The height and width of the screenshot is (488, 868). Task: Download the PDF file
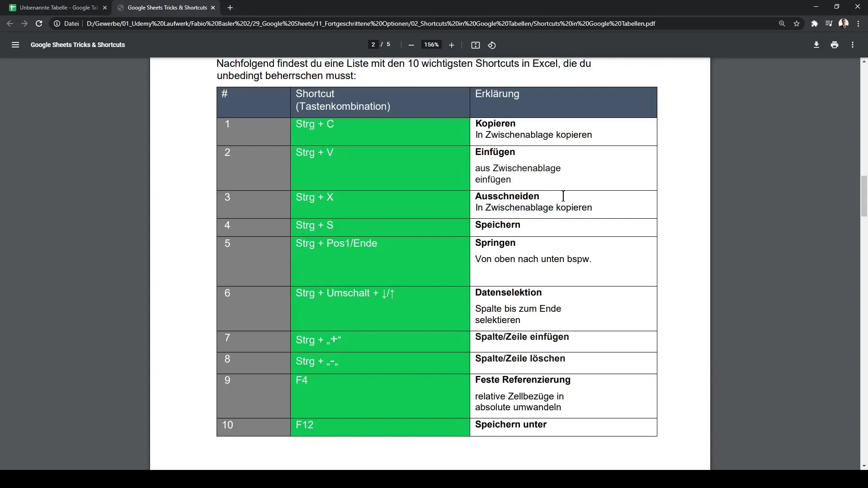816,45
